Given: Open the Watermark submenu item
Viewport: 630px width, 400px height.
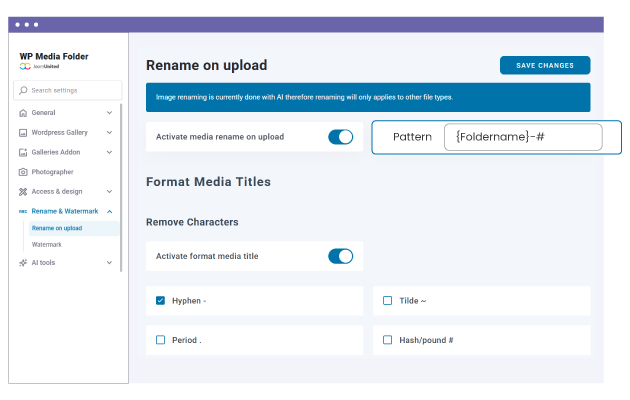Looking at the screenshot, I should click(x=47, y=244).
